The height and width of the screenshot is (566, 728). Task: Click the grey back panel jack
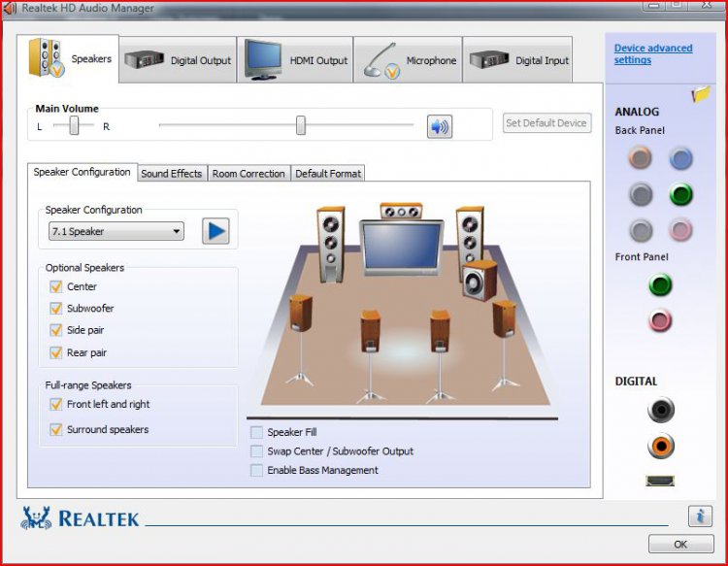641,230
